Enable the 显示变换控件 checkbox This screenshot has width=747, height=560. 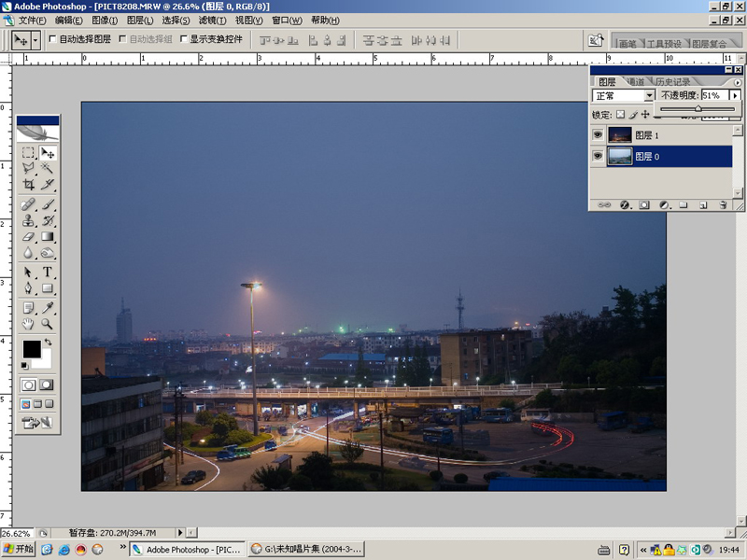183,40
